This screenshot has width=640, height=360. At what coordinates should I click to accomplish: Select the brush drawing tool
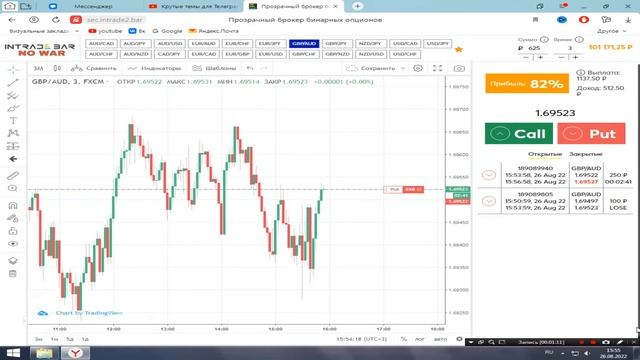(13, 108)
